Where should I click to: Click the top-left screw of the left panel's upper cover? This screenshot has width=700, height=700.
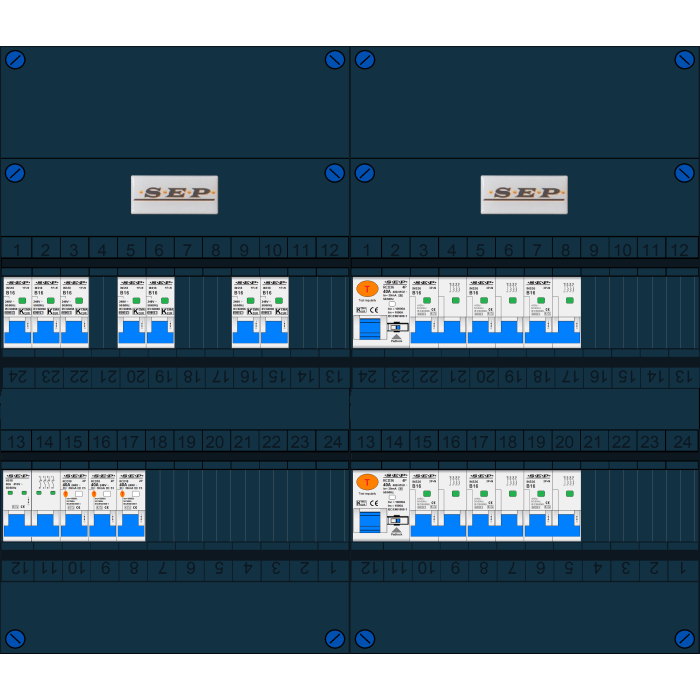click(x=15, y=59)
